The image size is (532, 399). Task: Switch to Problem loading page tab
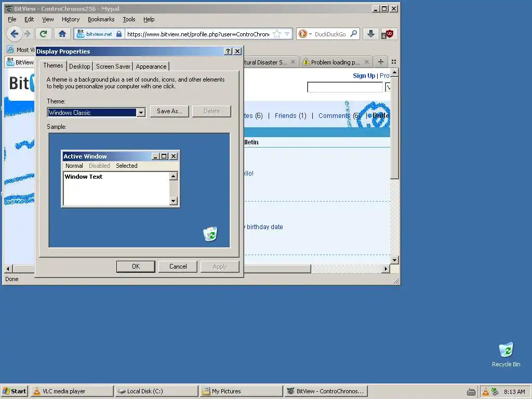[335, 62]
